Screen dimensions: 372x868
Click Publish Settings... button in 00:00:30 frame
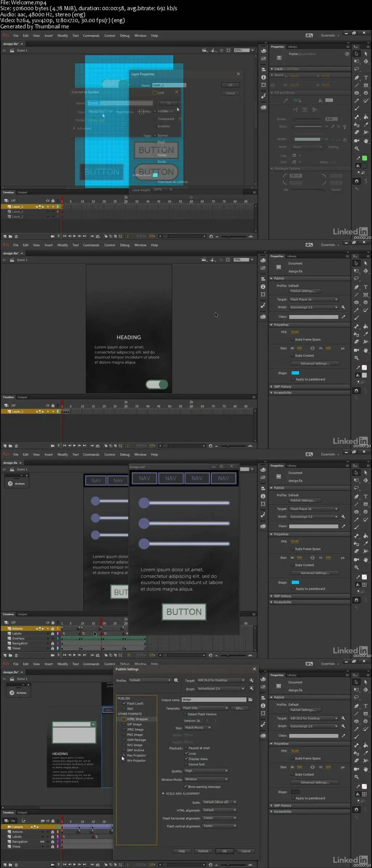305,291
